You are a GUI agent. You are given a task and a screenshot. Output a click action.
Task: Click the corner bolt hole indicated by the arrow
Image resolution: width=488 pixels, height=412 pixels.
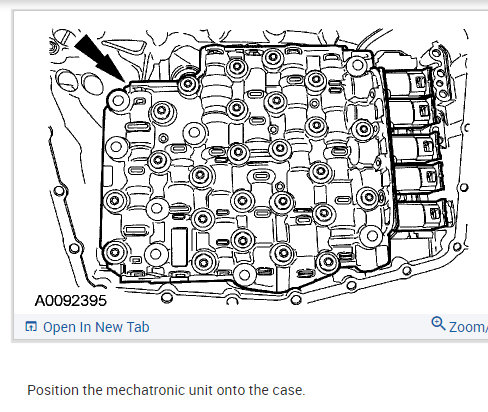coord(118,100)
